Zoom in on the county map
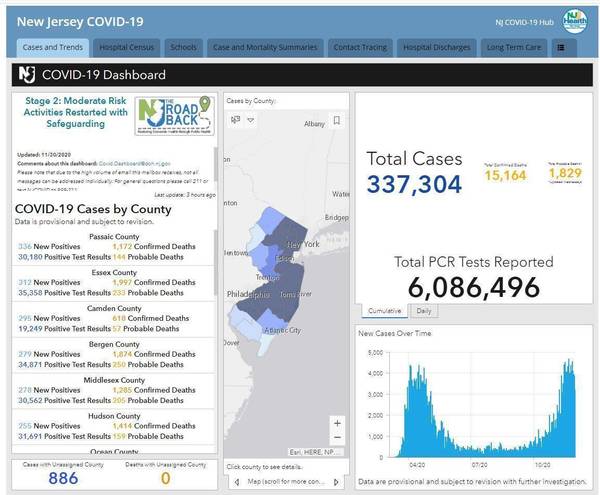This screenshot has height=495, width=600. tap(337, 423)
